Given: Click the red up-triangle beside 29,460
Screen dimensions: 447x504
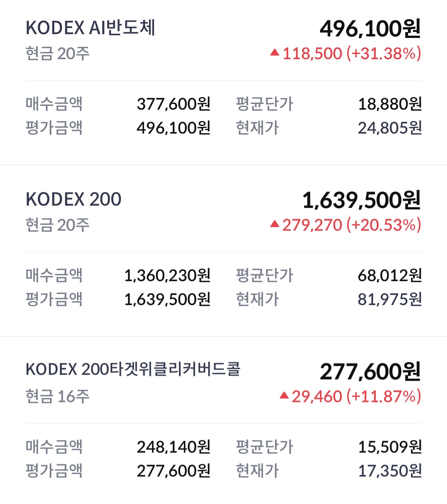Looking at the screenshot, I should click(284, 396).
